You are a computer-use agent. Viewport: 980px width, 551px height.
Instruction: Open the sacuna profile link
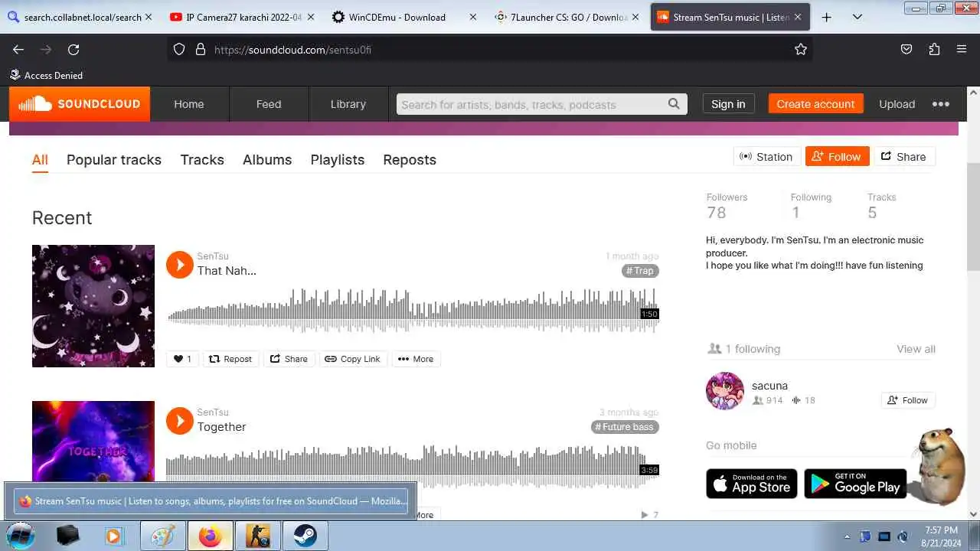click(769, 386)
